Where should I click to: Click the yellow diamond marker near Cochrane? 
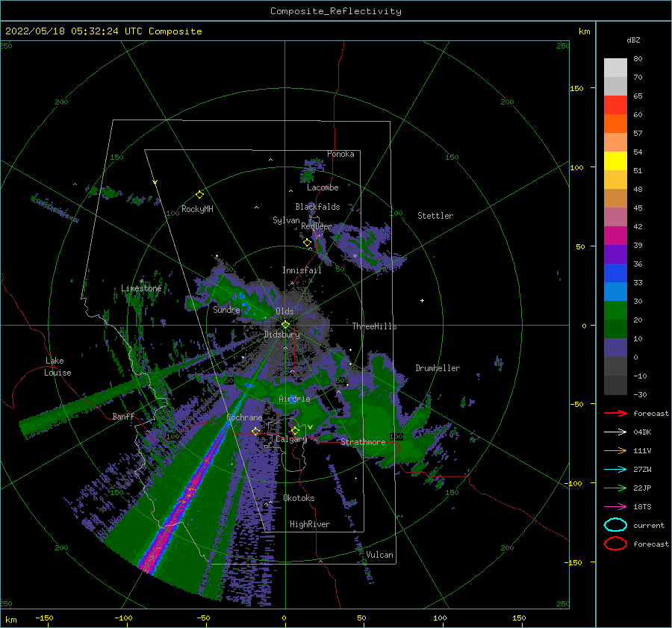pyautogui.click(x=255, y=432)
